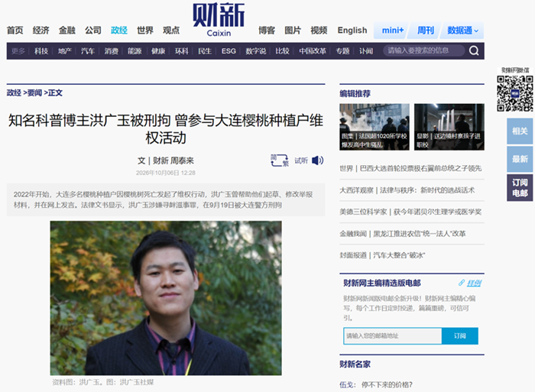Open 周刊 tab
Image resolution: width=535 pixels, height=392 pixels.
(426, 31)
